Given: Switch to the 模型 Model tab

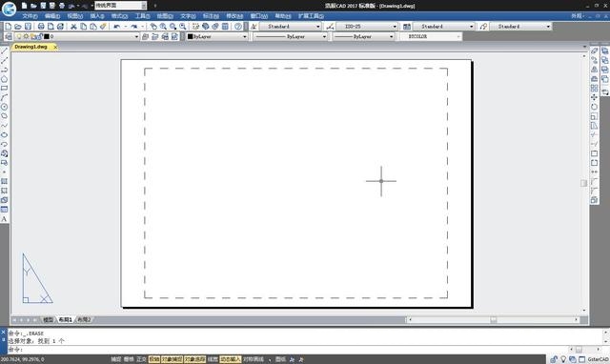Looking at the screenshot, I should 48,319.
